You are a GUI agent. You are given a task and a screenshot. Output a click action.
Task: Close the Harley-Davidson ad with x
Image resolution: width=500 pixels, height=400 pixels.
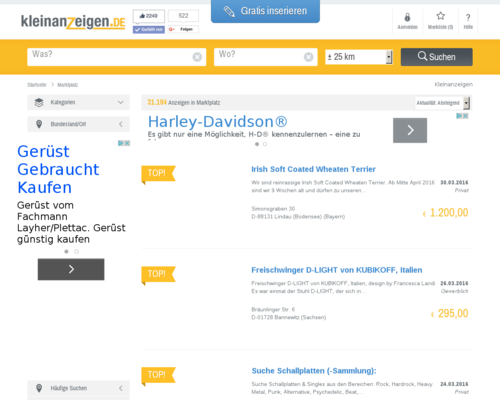pyautogui.click(x=465, y=116)
